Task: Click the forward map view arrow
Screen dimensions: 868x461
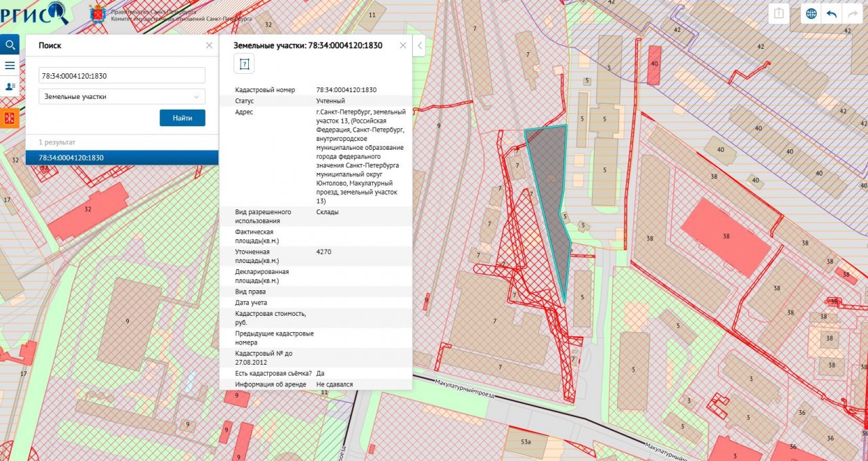Action: tap(851, 14)
